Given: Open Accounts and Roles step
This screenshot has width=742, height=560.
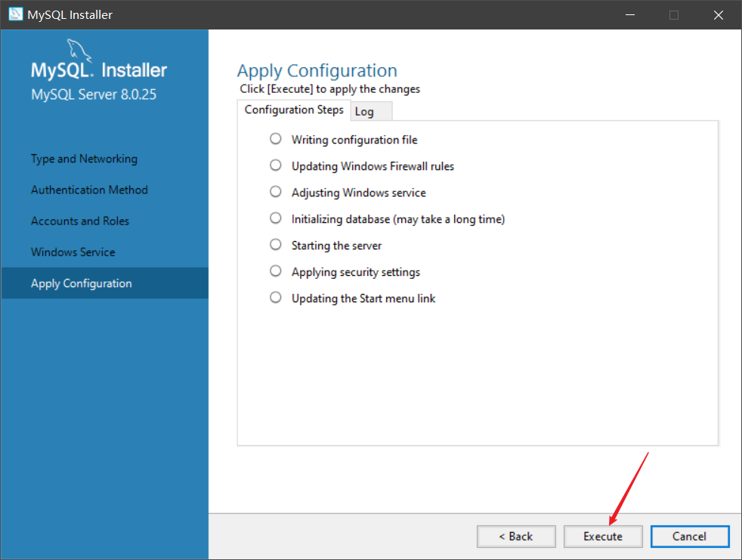Looking at the screenshot, I should [x=80, y=221].
